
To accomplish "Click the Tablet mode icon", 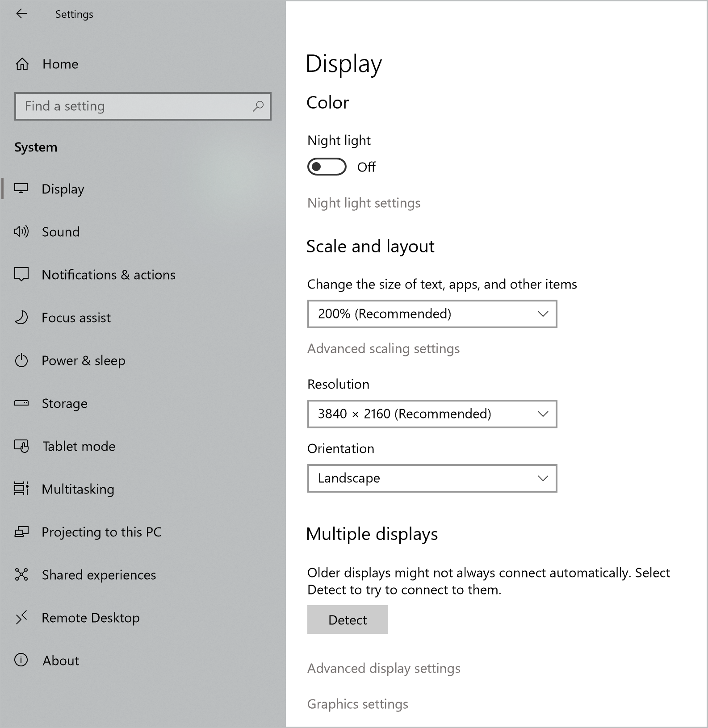I will [21, 446].
